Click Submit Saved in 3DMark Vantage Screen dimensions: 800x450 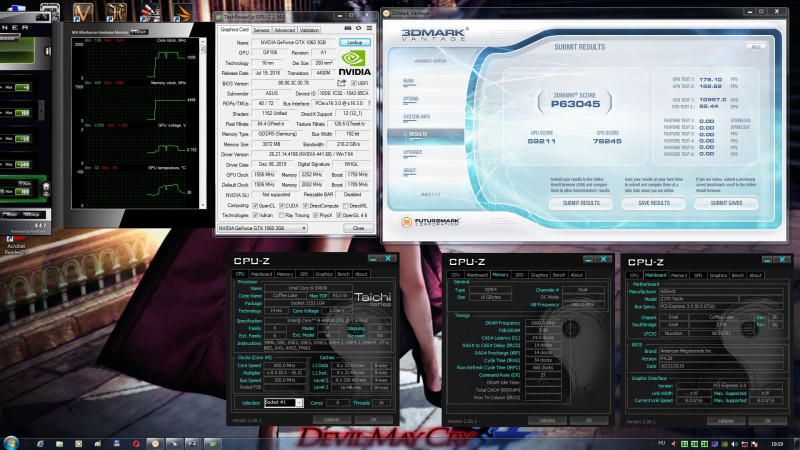click(x=726, y=203)
